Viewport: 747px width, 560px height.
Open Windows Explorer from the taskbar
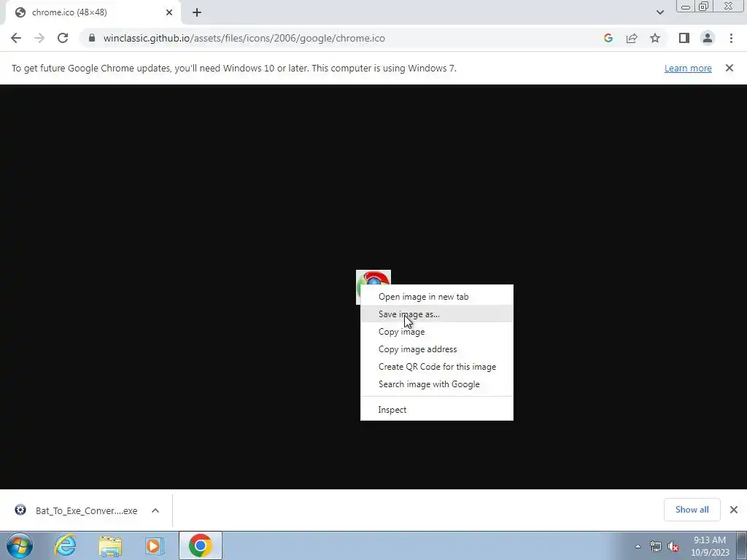click(x=110, y=545)
